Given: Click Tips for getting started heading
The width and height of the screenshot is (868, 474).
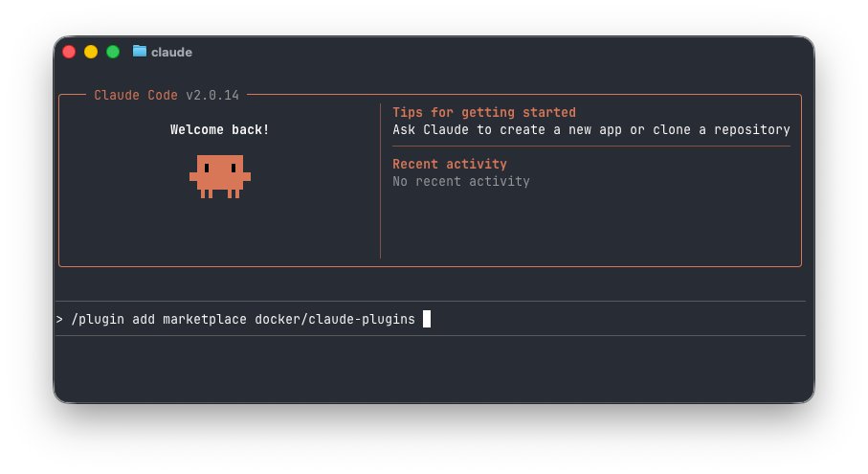Looking at the screenshot, I should [484, 112].
